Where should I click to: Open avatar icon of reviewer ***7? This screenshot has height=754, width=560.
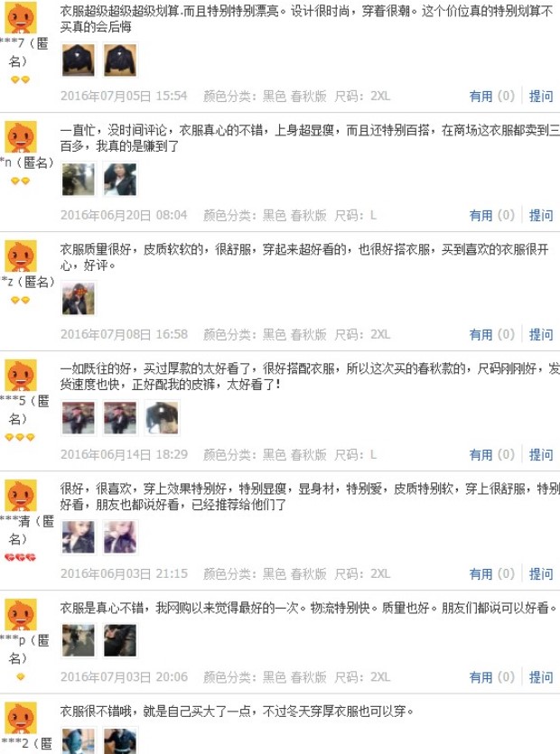21,18
